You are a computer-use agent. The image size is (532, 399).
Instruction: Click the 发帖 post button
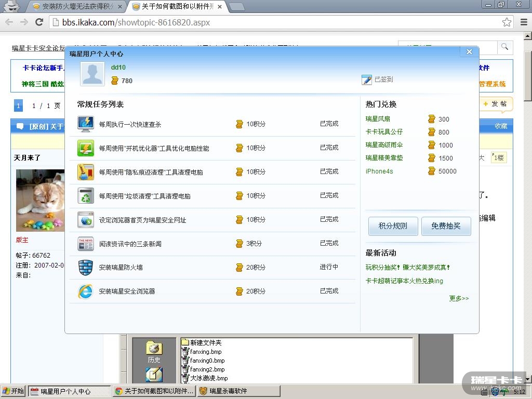click(495, 104)
